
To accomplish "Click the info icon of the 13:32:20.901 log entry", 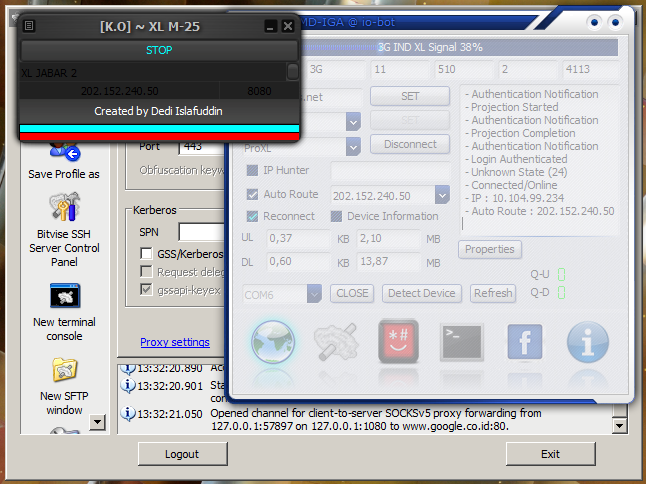I will [128, 386].
